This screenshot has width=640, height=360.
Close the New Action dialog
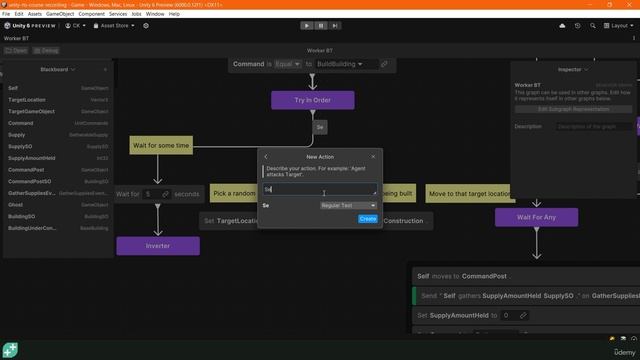click(373, 157)
